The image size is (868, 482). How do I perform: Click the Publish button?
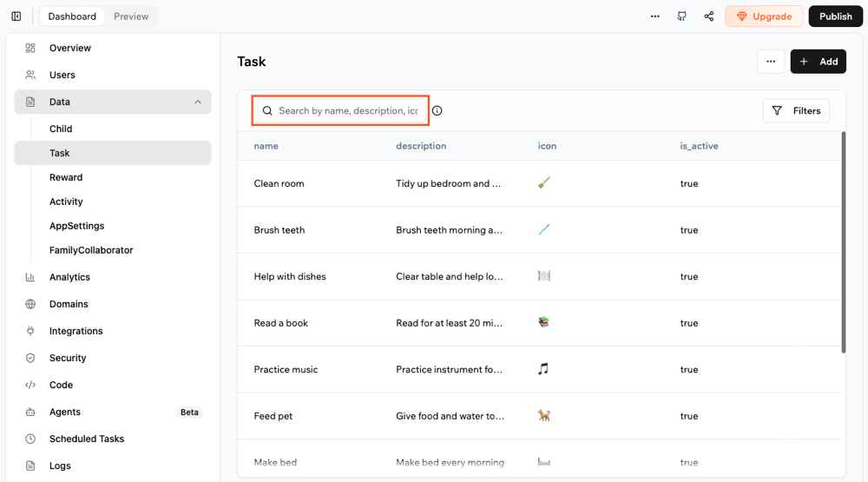point(835,17)
